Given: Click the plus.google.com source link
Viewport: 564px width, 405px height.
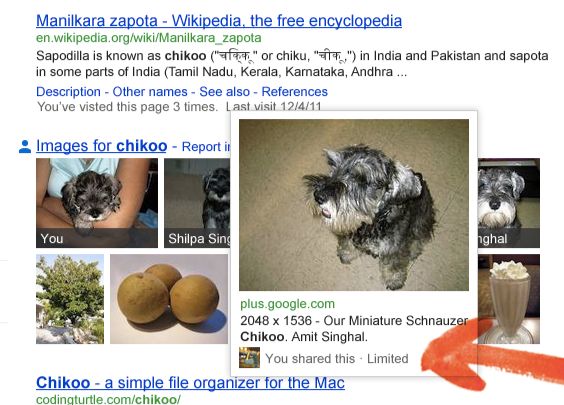Looking at the screenshot, I should (x=287, y=304).
